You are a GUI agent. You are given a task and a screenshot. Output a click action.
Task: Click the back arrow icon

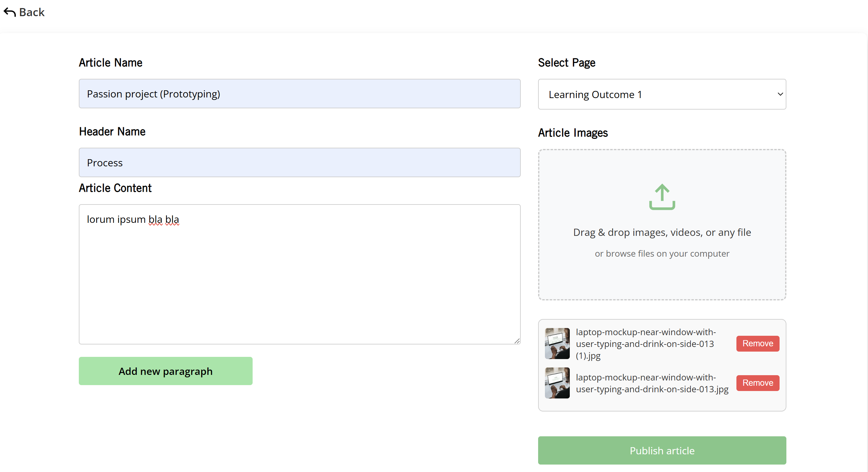click(x=9, y=12)
